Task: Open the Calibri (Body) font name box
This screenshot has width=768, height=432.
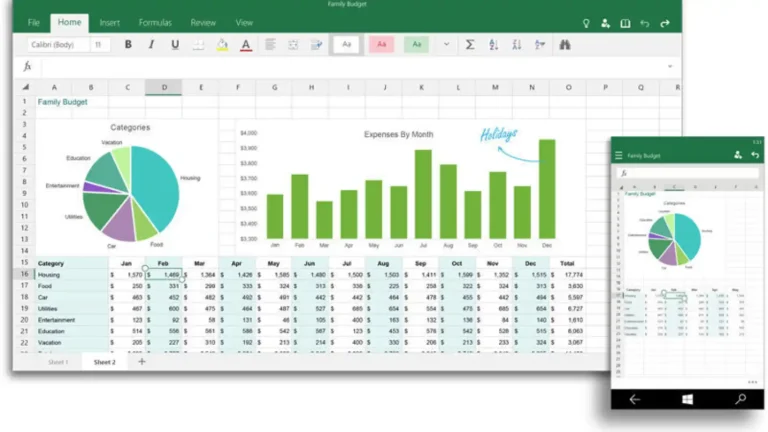Action: (58, 45)
